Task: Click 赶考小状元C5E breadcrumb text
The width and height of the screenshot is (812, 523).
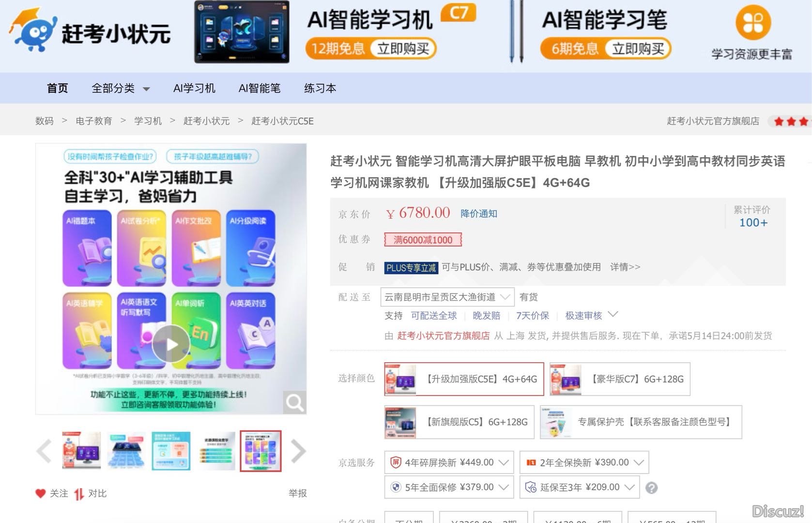Action: tap(282, 121)
